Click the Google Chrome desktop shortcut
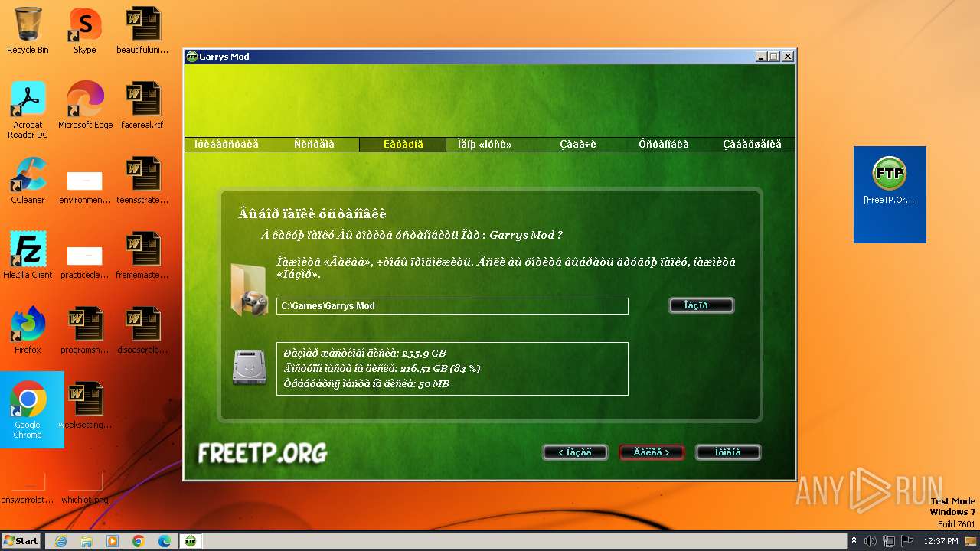Screen dimensions: 980x551 (x=28, y=410)
